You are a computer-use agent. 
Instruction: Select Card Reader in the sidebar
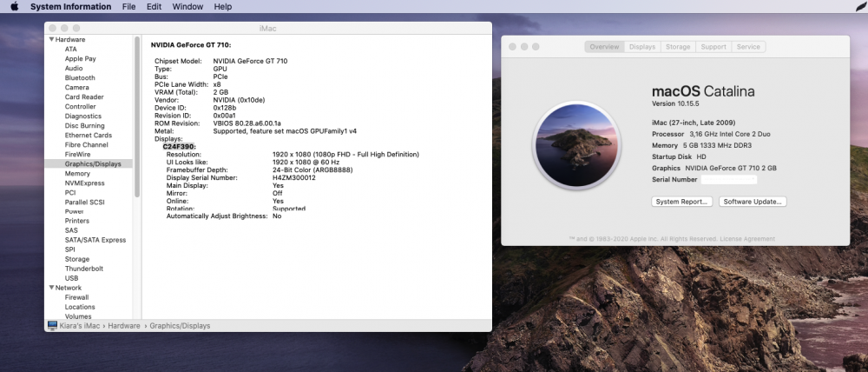[84, 97]
